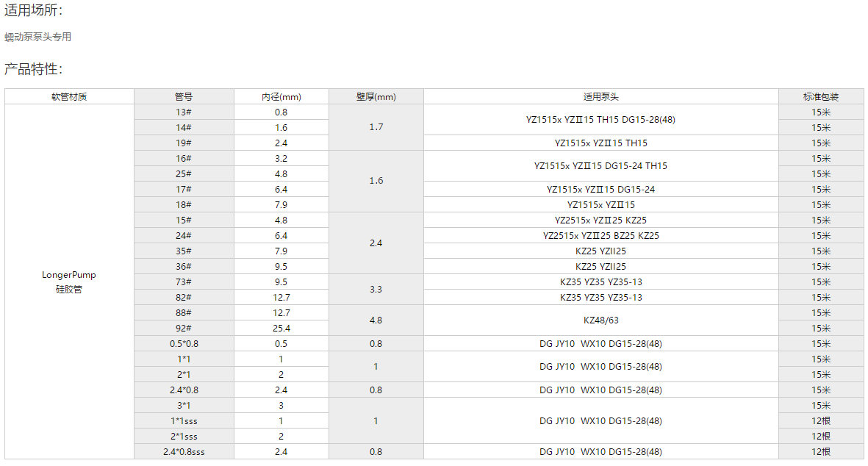Screen dimensions: 868x466
Task: Select the 壁厚(mm) column header
Action: (x=376, y=97)
